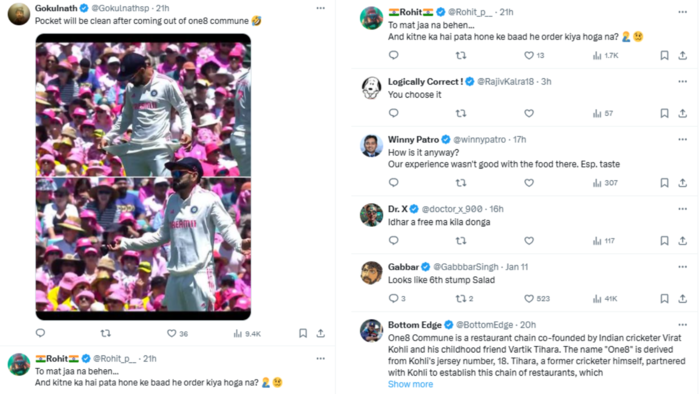Screen dimensions: 700x394
Task: Share Rohit's reply at top right
Action: click(683, 55)
